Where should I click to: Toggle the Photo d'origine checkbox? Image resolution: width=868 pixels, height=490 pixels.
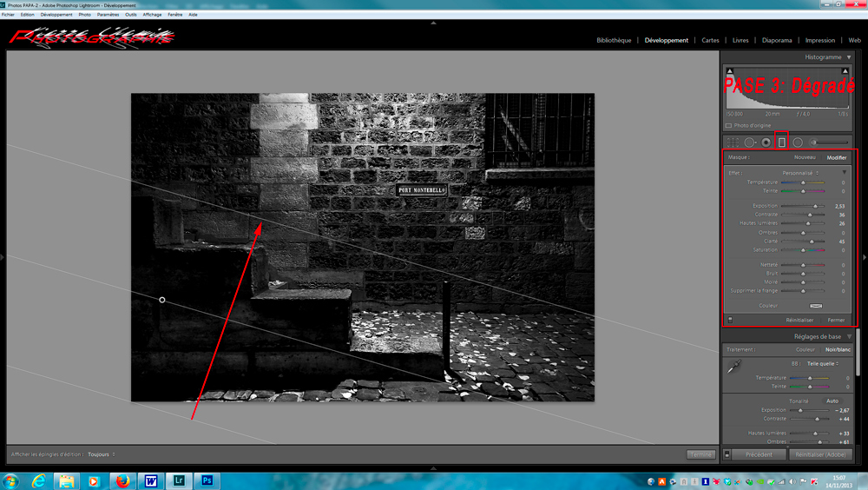728,126
